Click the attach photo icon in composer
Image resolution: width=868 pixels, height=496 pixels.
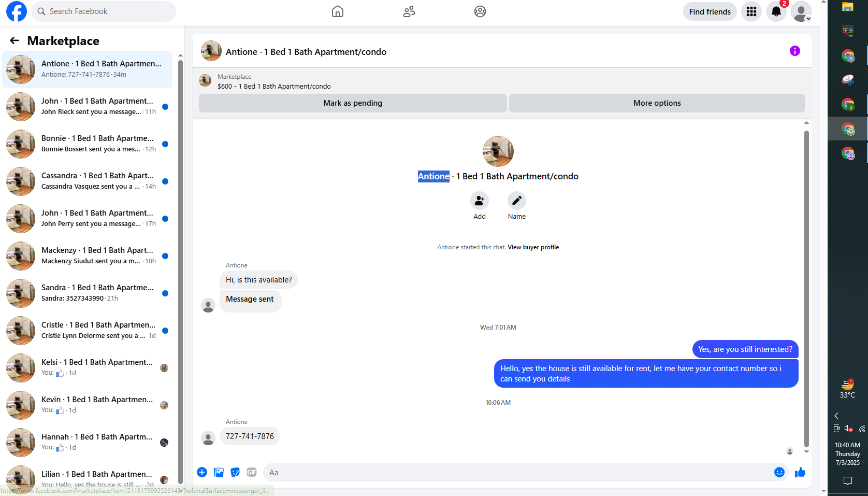pyautogui.click(x=219, y=472)
